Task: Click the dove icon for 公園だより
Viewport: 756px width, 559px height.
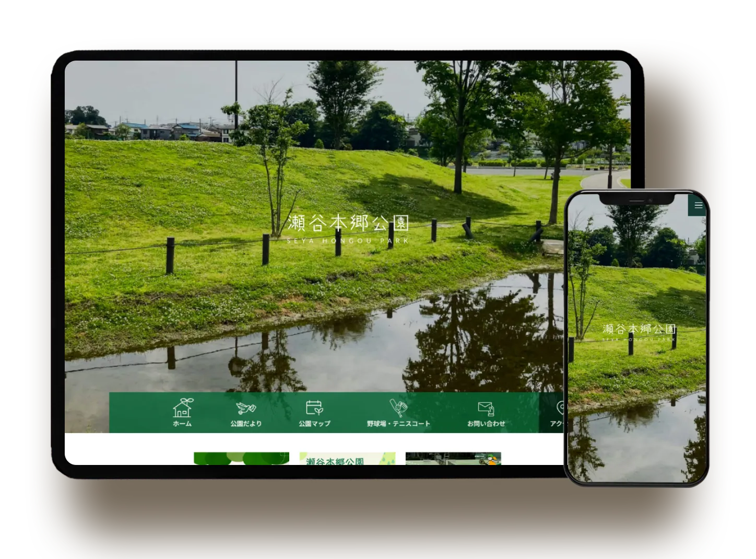Action: [x=246, y=407]
